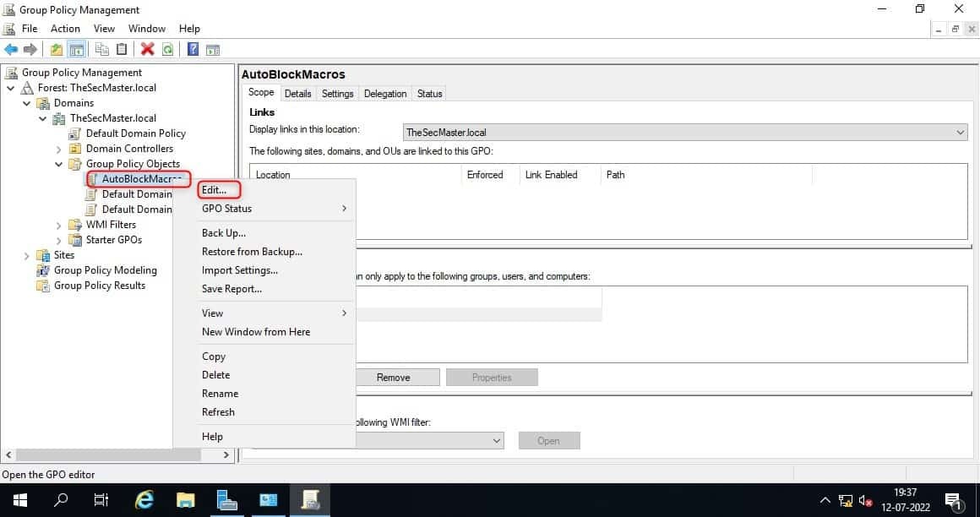The width and height of the screenshot is (980, 517).
Task: Collapse the Forest: TheSecMaster.local node
Action: pyautogui.click(x=11, y=88)
